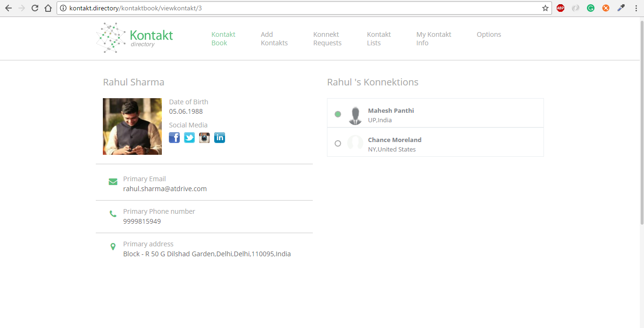Open Rahul's Twitter profile icon

point(189,137)
